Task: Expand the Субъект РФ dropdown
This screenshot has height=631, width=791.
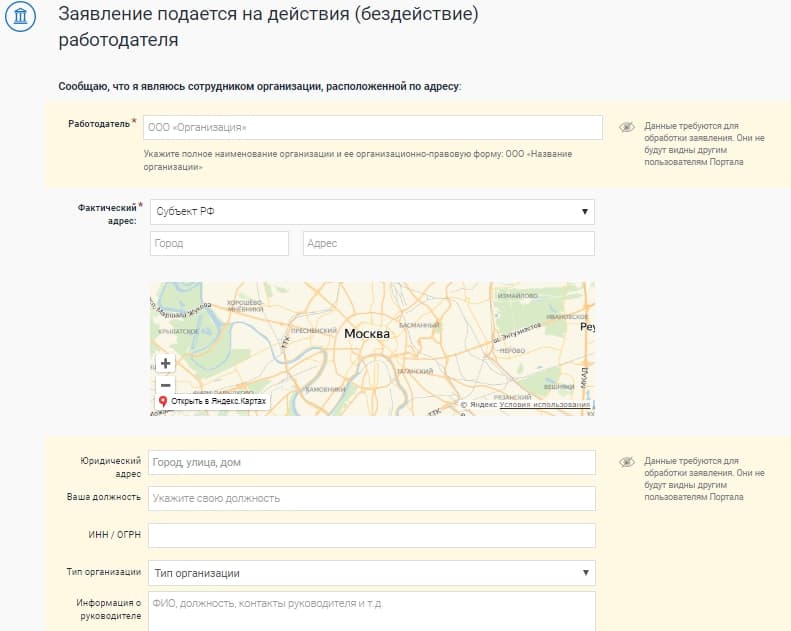Action: 370,212
